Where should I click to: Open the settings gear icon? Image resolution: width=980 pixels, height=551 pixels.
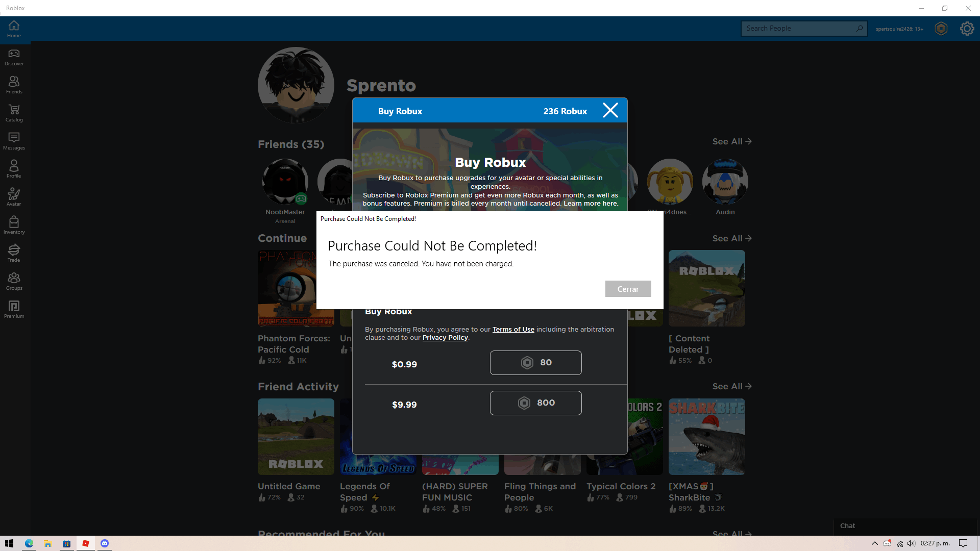tap(967, 29)
